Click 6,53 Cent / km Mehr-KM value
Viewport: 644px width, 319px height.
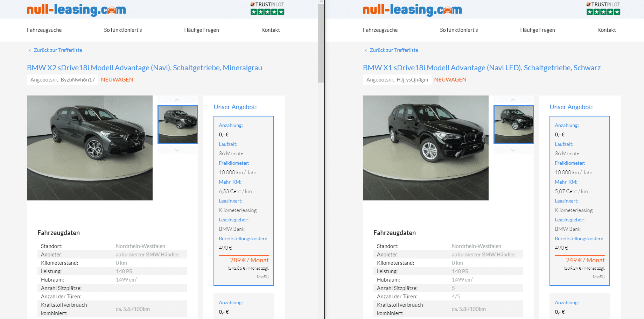pos(235,191)
